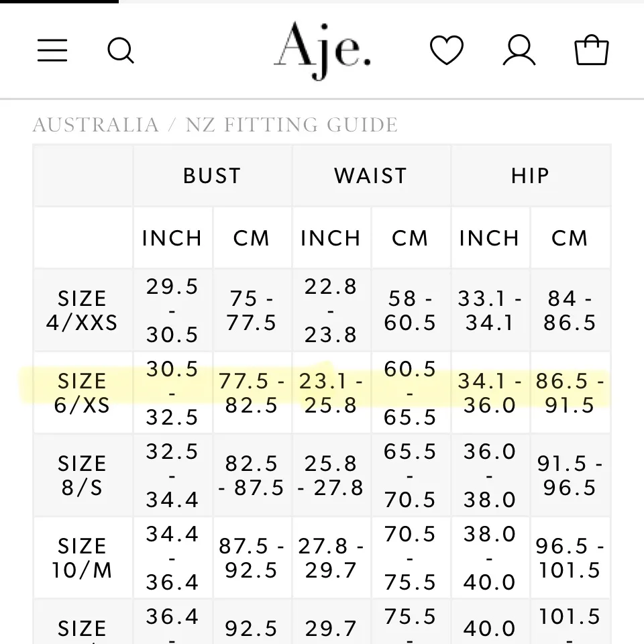Click the highlighted Size 6/XS row label
The width and height of the screenshot is (644, 644).
click(x=82, y=393)
